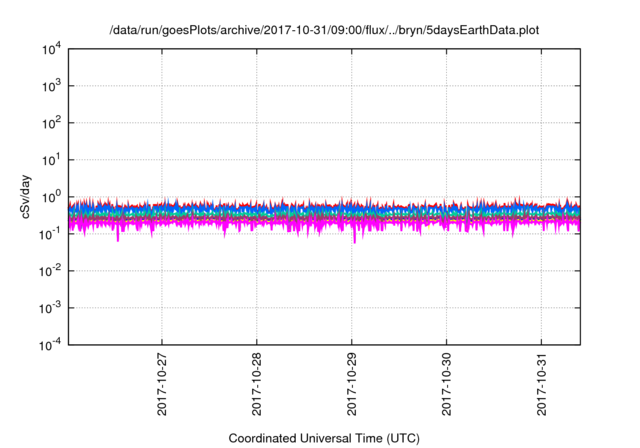
Task: Click the 10^0 y-axis tick label
Action: click(x=51, y=197)
